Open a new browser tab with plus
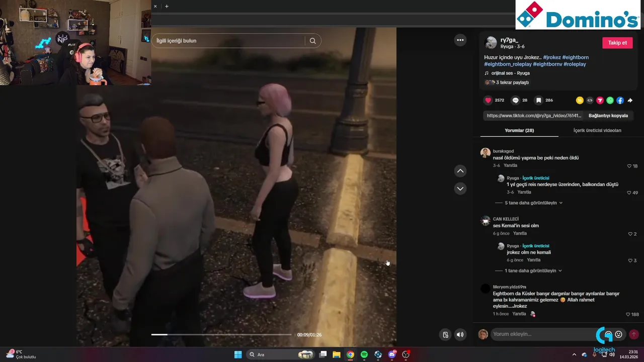The height and width of the screenshot is (362, 644). point(167,7)
